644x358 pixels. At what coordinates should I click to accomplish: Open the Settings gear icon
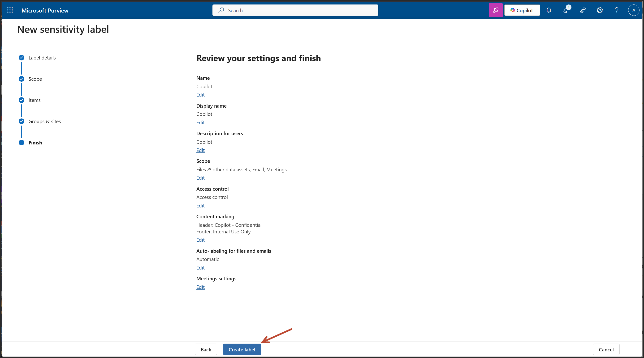pos(600,10)
